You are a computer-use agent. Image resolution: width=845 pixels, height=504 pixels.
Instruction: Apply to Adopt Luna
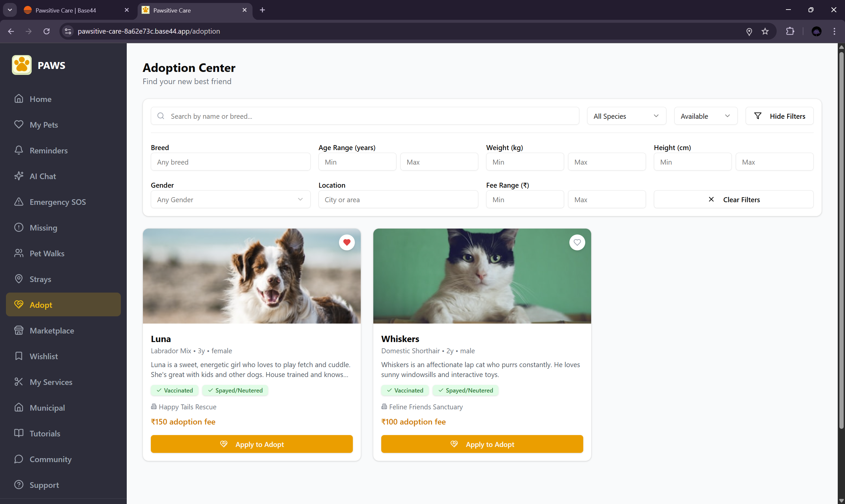click(x=252, y=444)
